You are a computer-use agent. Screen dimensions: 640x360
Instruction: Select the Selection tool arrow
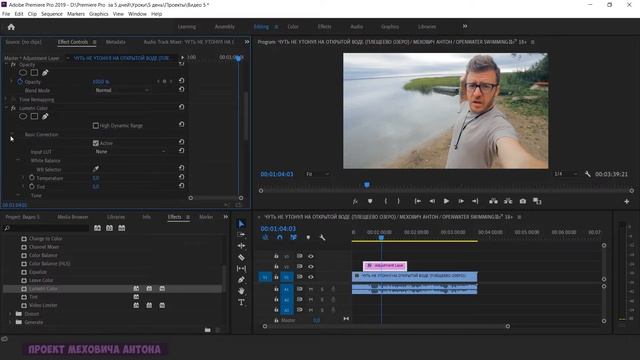241,224
